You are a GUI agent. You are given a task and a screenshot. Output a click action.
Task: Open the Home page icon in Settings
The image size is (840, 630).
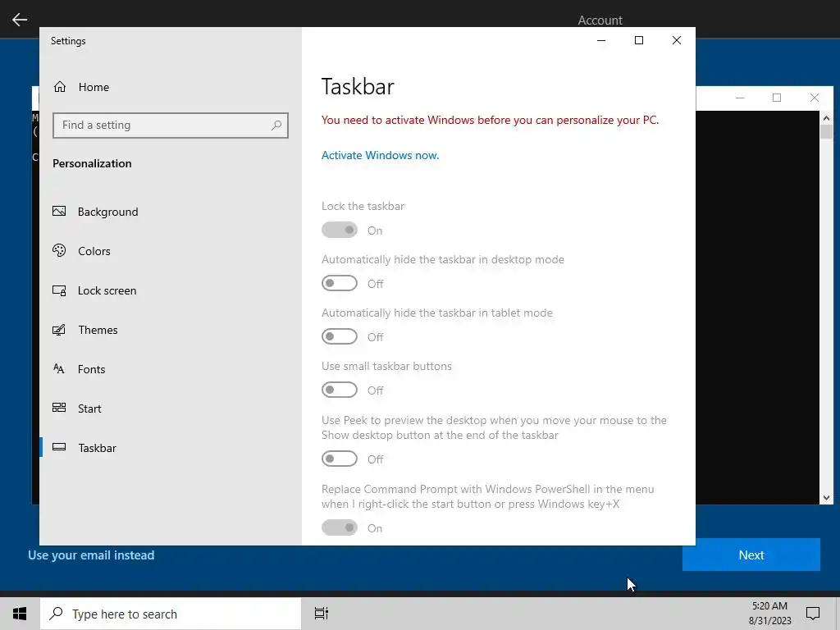point(59,87)
